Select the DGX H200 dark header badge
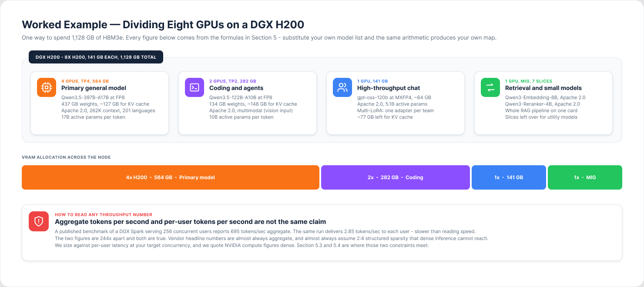The width and height of the screenshot is (644, 287). tap(96, 57)
